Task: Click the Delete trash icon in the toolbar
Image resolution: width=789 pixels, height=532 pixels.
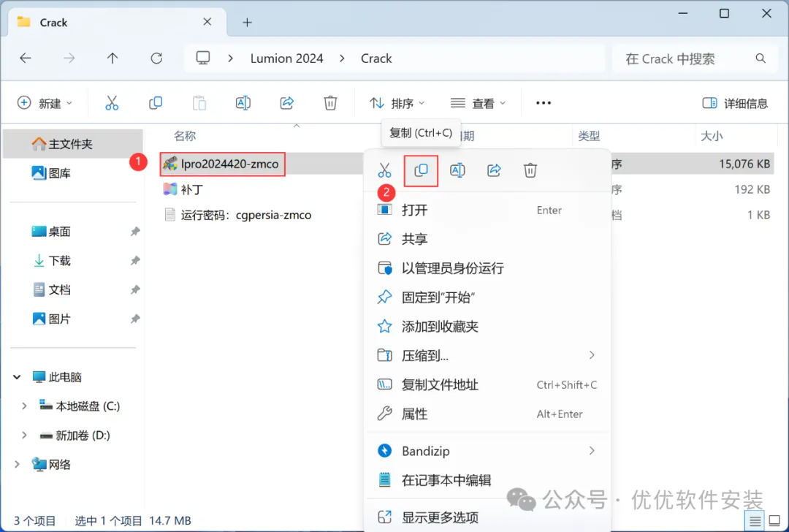Action: click(330, 103)
